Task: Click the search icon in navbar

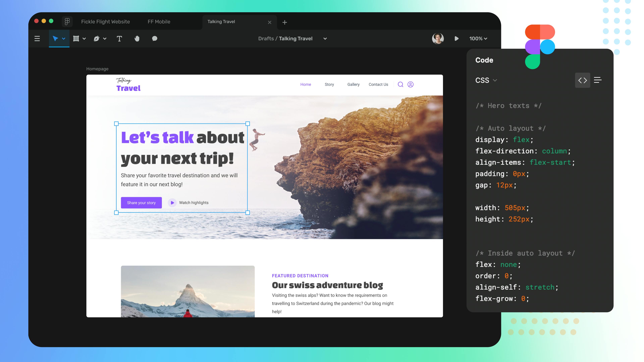Action: coord(400,84)
